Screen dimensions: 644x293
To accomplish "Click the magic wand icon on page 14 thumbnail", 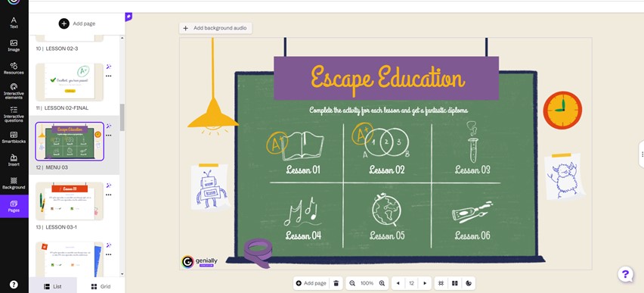I will coord(109,245).
